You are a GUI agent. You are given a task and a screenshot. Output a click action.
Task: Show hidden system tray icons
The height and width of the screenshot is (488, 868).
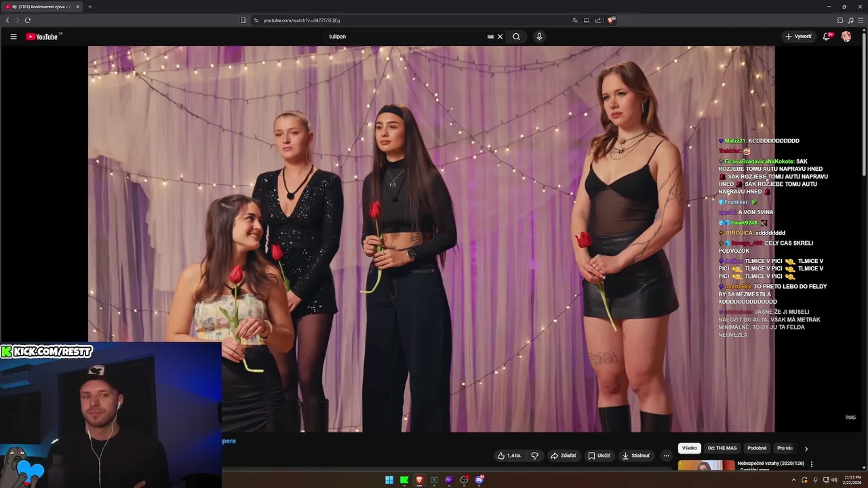[793, 480]
